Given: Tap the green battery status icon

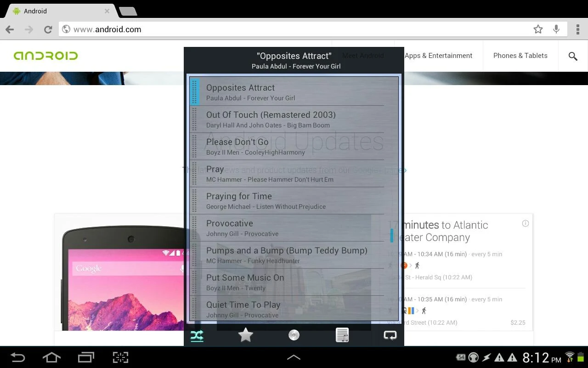Looking at the screenshot, I should (x=581, y=357).
